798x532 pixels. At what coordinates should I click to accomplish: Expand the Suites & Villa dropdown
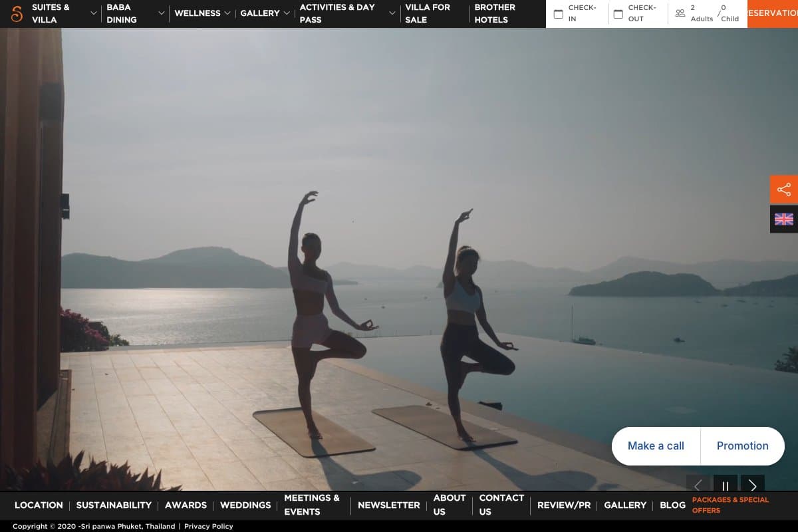coord(93,13)
